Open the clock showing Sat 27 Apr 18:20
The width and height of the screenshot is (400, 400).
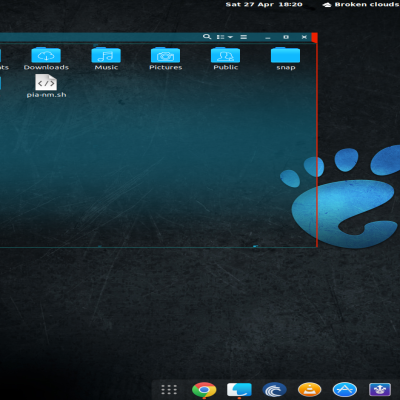[264, 4]
